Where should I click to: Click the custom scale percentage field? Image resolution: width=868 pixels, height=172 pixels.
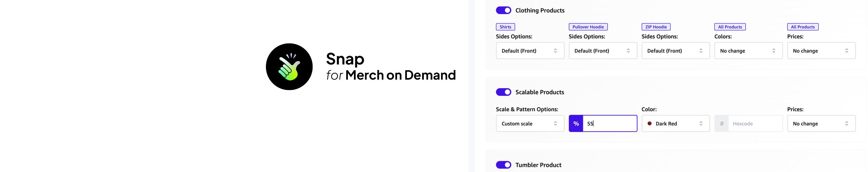pos(610,123)
